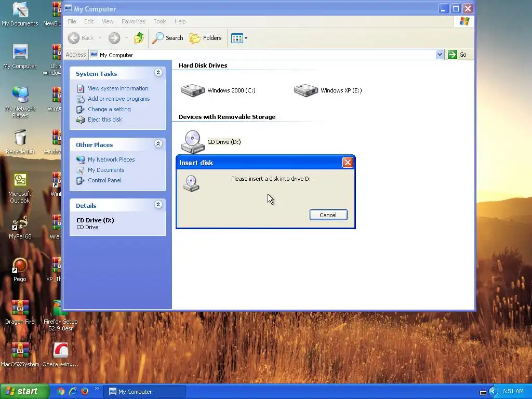Maximize the My Computer window
The image size is (532, 399).
[456, 9]
